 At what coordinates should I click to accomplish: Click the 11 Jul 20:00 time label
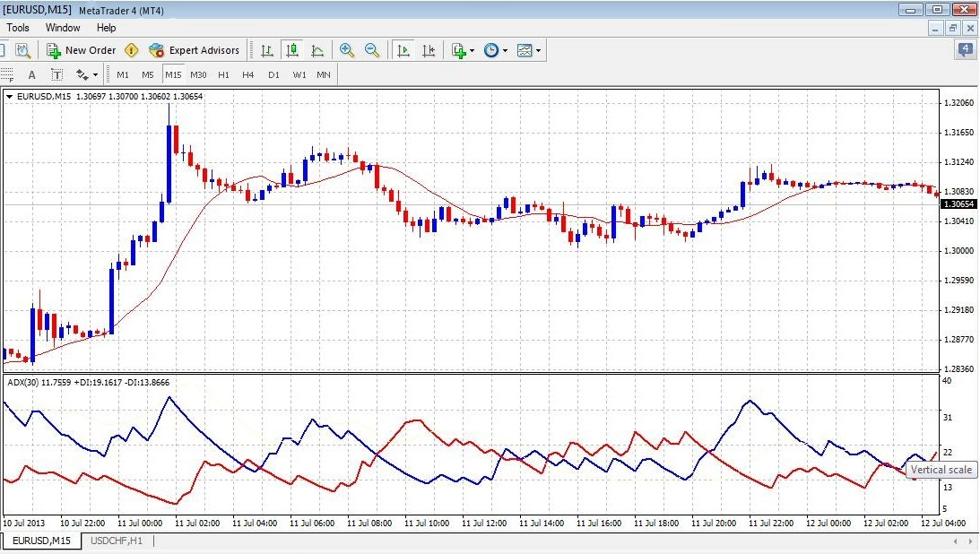pyautogui.click(x=714, y=524)
